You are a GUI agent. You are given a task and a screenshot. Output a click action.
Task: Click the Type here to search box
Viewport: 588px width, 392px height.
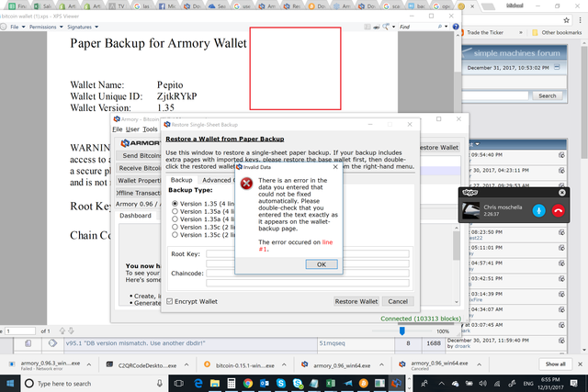(95, 384)
